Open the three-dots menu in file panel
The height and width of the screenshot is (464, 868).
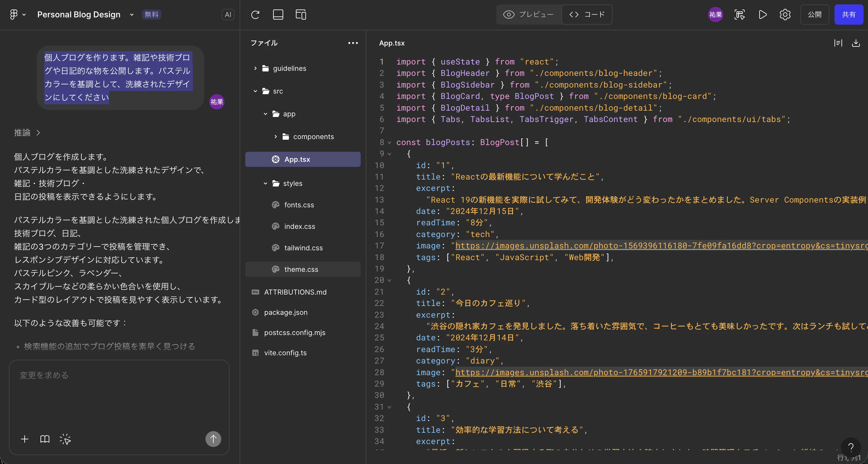(353, 43)
